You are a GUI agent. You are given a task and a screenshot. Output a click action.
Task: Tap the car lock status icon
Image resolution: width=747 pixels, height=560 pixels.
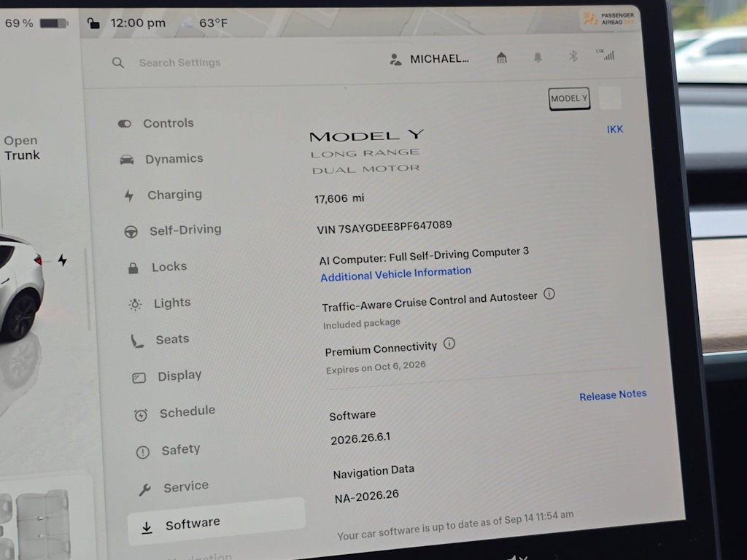(93, 23)
